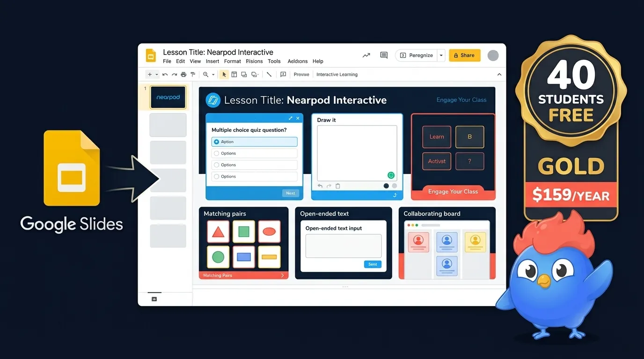
Task: Redo the last action
Action: [174, 74]
